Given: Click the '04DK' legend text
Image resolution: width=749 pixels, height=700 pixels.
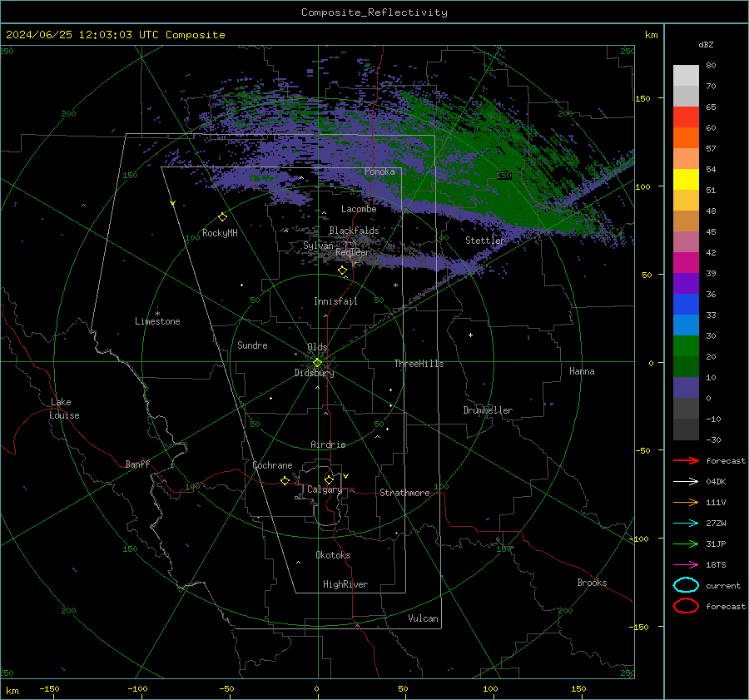Looking at the screenshot, I should (716, 482).
